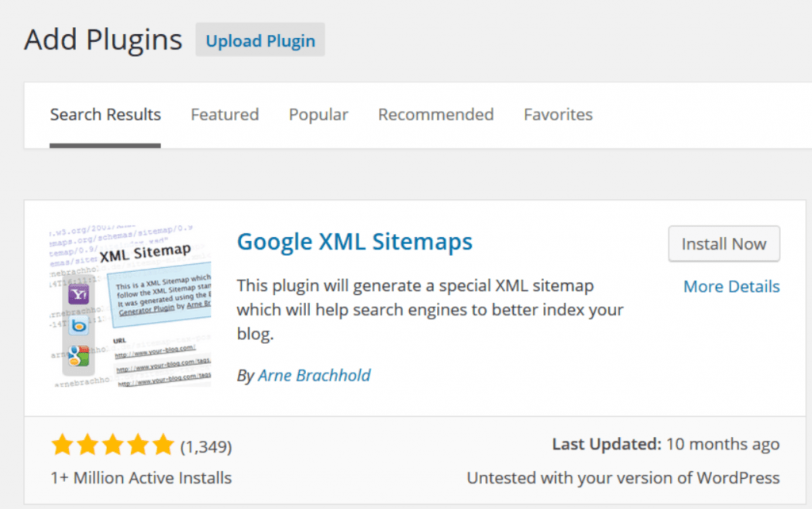
Task: Click the 1,349 ratings count
Action: pos(206,446)
